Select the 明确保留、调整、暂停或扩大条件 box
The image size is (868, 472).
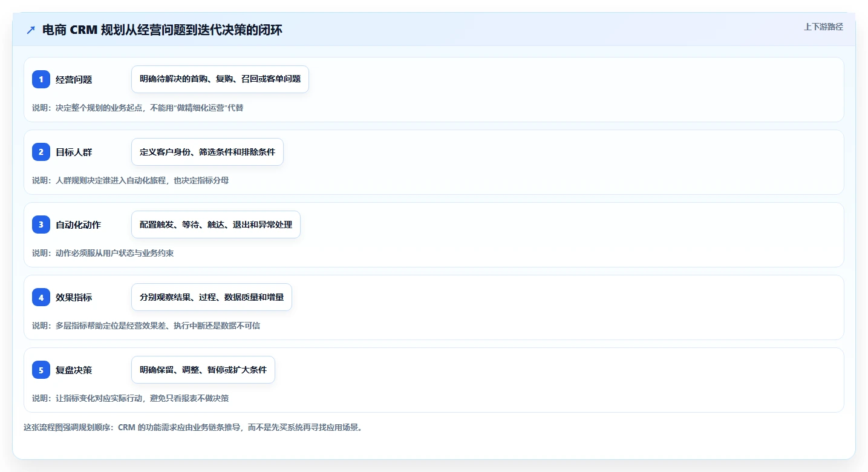pos(203,370)
